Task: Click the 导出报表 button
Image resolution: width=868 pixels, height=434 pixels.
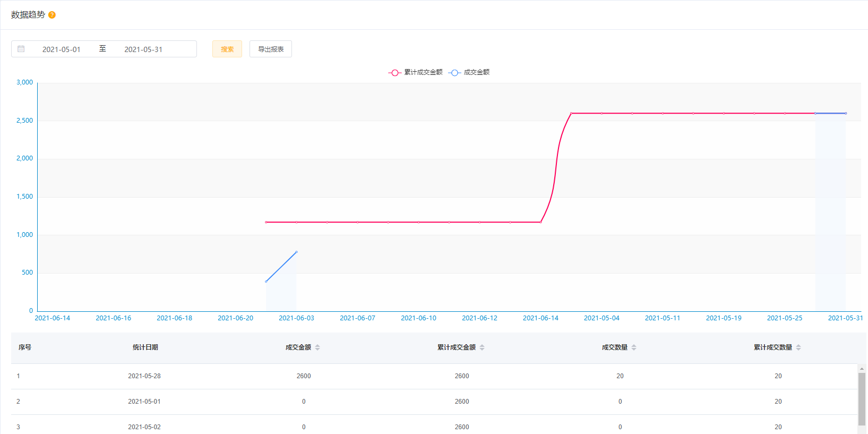Action: click(x=271, y=49)
